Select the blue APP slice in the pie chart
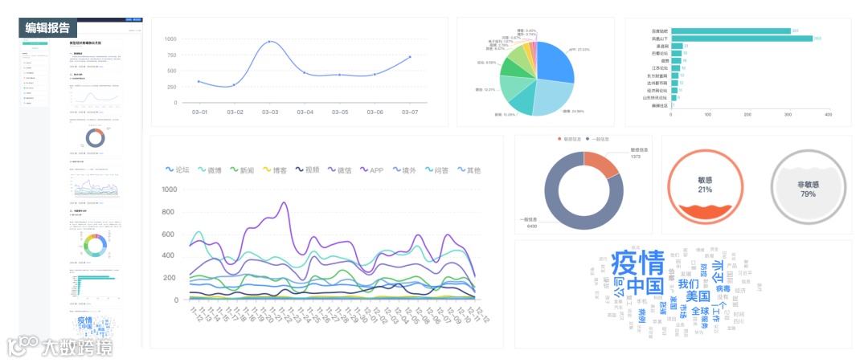 pyautogui.click(x=555, y=61)
